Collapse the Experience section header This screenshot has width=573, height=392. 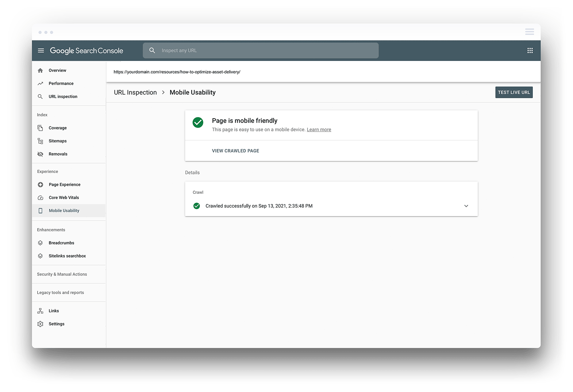point(47,172)
